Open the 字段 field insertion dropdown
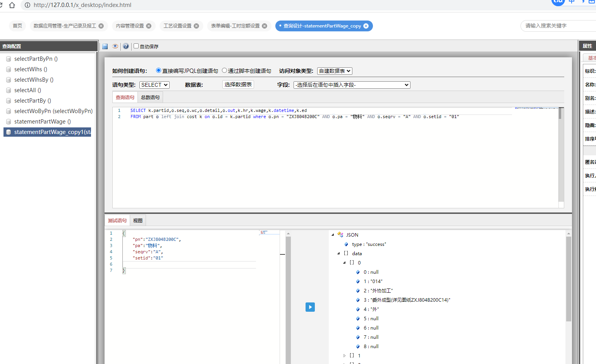The width and height of the screenshot is (596, 364). coord(352,85)
